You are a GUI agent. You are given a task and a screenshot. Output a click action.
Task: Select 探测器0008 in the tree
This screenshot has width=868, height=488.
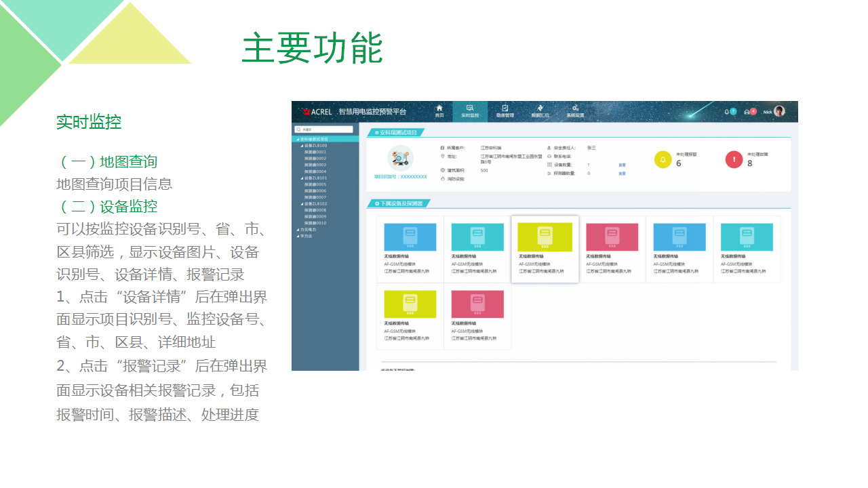[x=315, y=210]
